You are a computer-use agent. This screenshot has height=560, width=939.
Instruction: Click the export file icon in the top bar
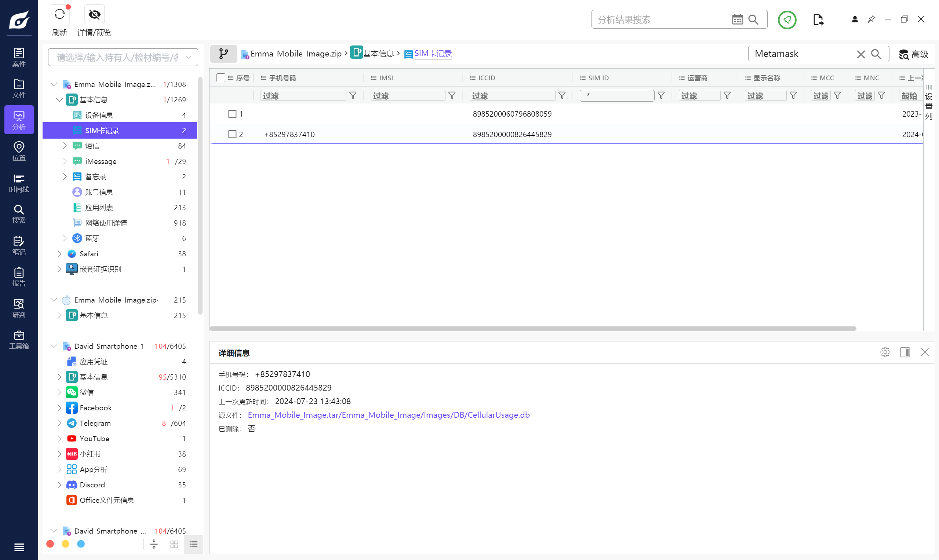(818, 20)
